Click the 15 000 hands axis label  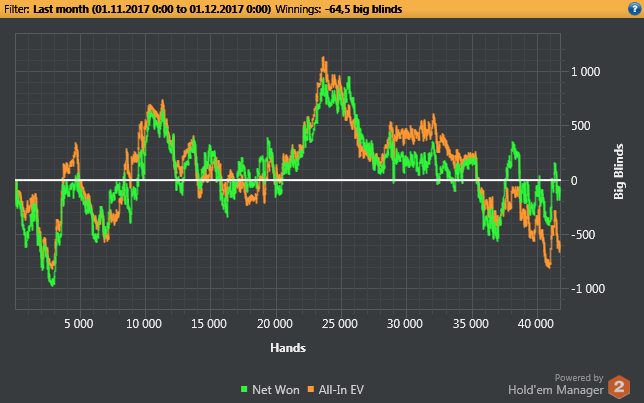[209, 324]
